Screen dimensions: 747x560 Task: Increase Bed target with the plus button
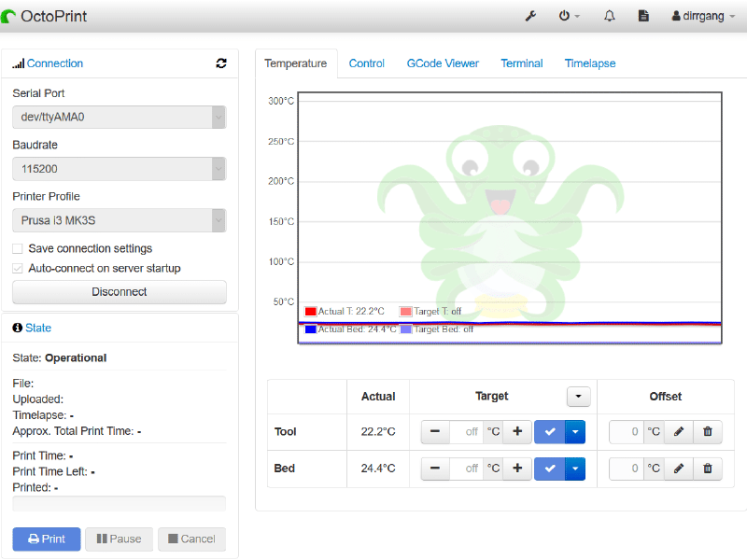(517, 469)
